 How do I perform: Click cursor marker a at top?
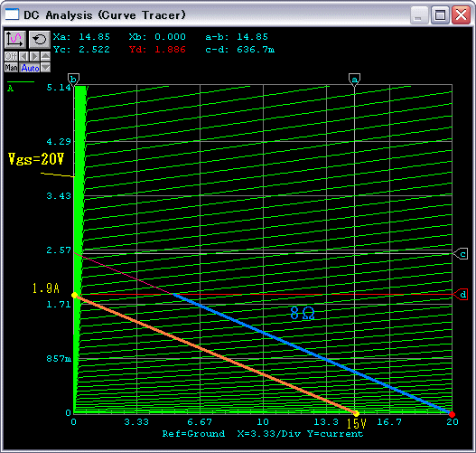coord(354,80)
